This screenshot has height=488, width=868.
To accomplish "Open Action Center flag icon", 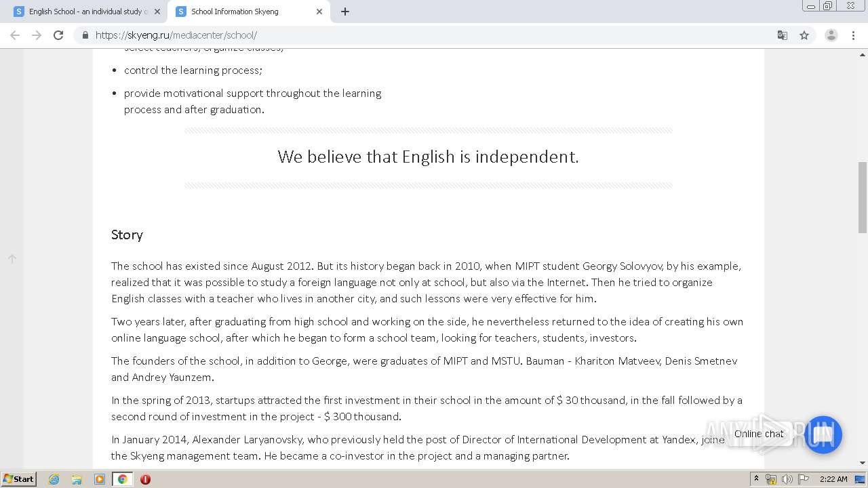I will pos(804,479).
